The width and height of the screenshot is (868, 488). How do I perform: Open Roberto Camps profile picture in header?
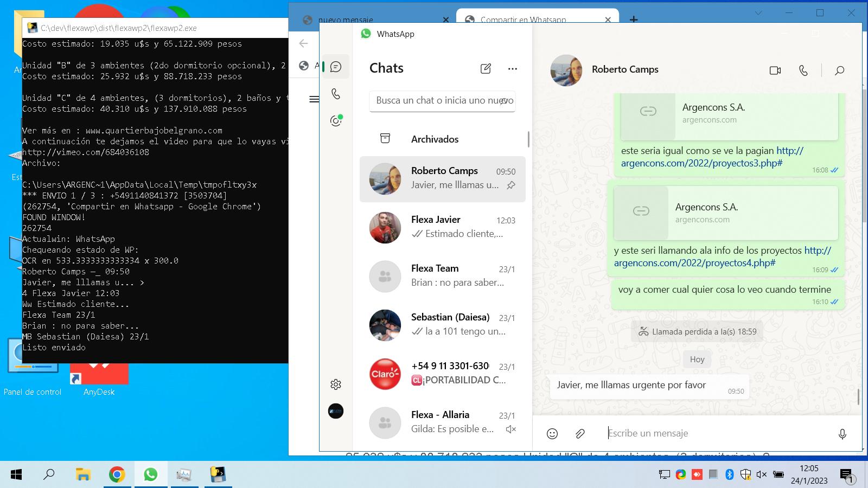pyautogui.click(x=566, y=70)
